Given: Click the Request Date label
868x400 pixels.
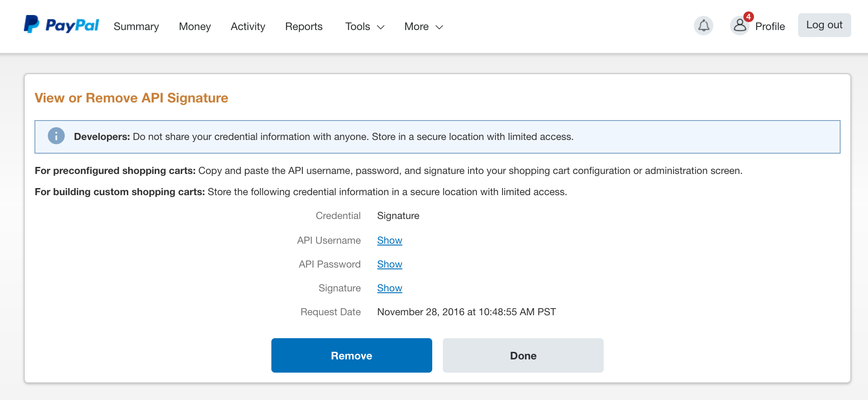Looking at the screenshot, I should 331,312.
